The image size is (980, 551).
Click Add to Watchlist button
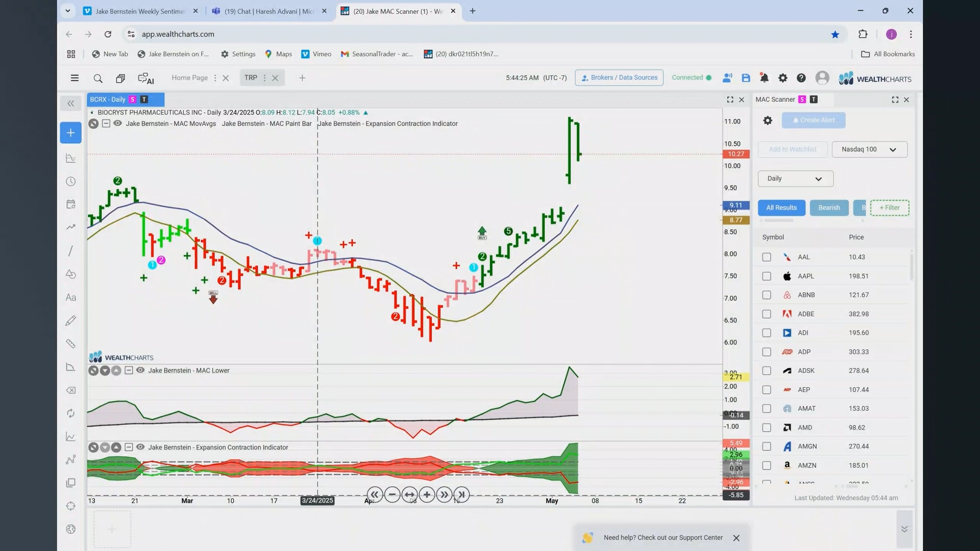click(792, 149)
